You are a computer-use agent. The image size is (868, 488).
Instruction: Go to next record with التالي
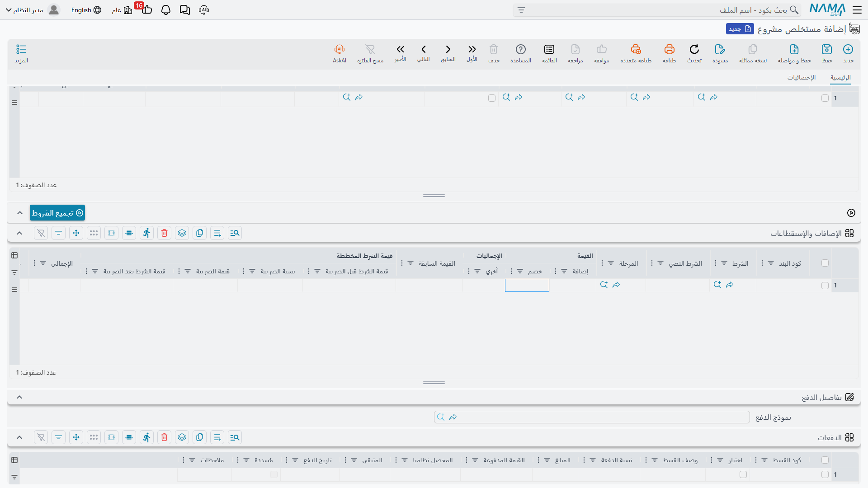click(x=424, y=52)
